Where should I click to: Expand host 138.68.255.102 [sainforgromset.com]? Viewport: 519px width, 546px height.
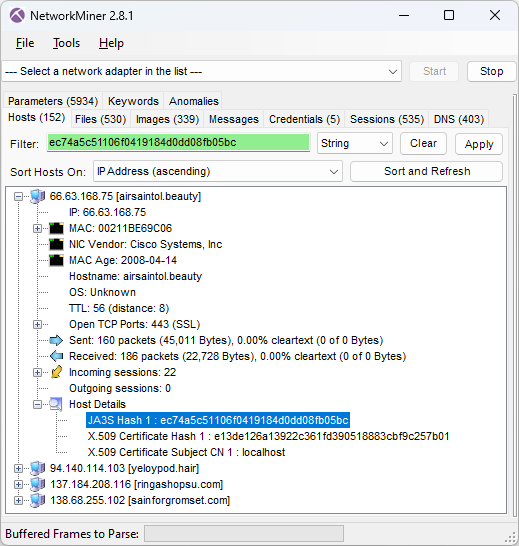tap(18, 501)
